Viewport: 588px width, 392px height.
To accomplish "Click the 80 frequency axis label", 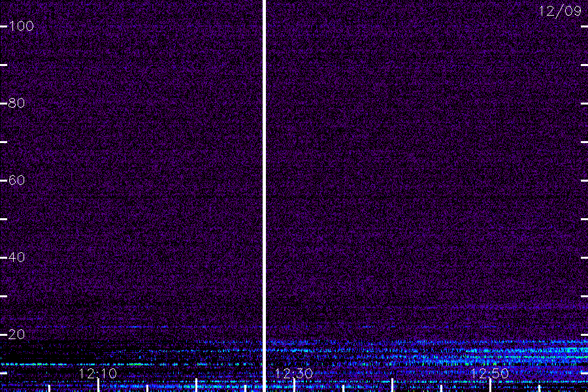I will (x=16, y=103).
